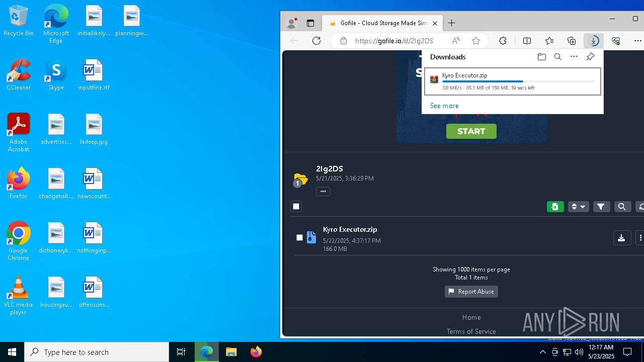Open the filter button on Gofile

tap(601, 207)
